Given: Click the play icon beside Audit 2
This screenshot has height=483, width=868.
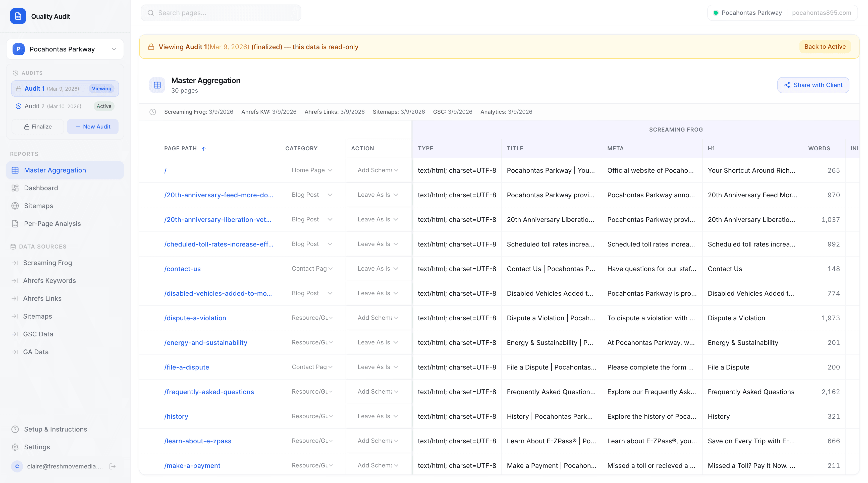Looking at the screenshot, I should [19, 106].
